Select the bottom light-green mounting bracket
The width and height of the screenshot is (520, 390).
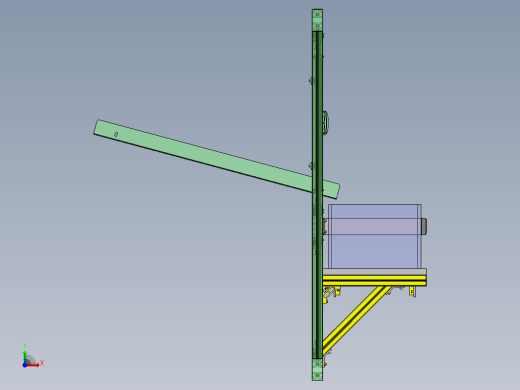[x=317, y=370]
